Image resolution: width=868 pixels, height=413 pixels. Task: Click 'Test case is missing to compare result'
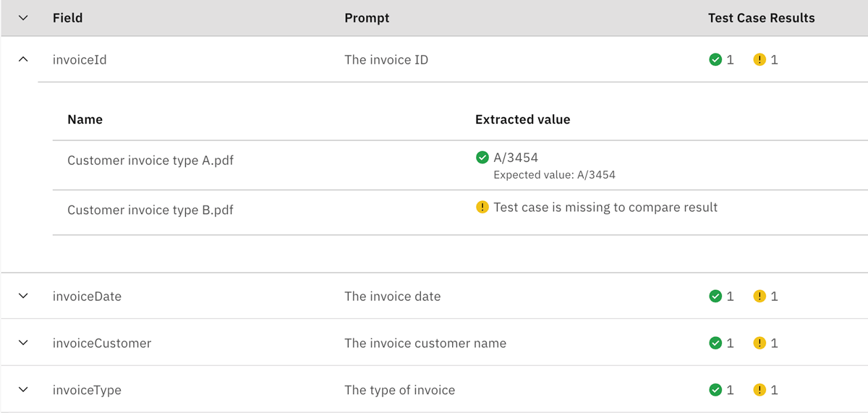pyautogui.click(x=605, y=208)
